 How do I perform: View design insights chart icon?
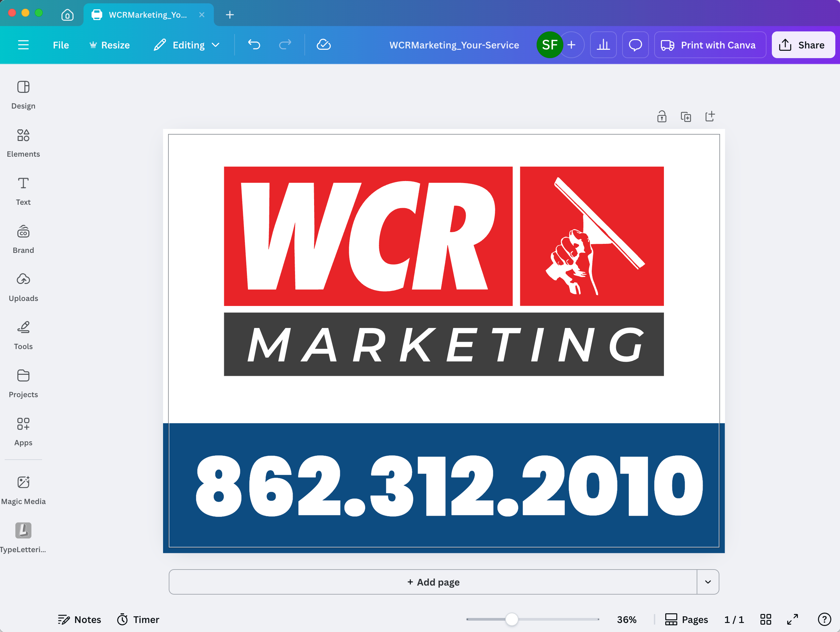click(603, 44)
